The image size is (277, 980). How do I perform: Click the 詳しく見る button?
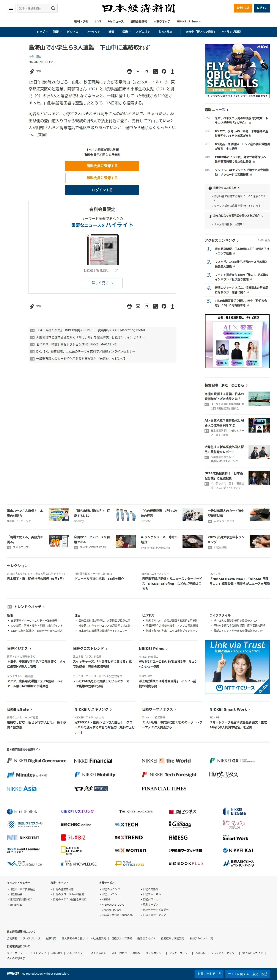102,283
